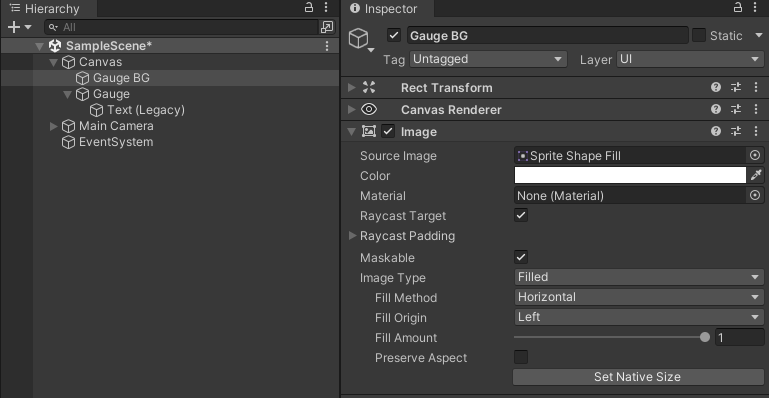Image resolution: width=769 pixels, height=398 pixels.
Task: Click the Canvas cube icon
Action: [69, 62]
